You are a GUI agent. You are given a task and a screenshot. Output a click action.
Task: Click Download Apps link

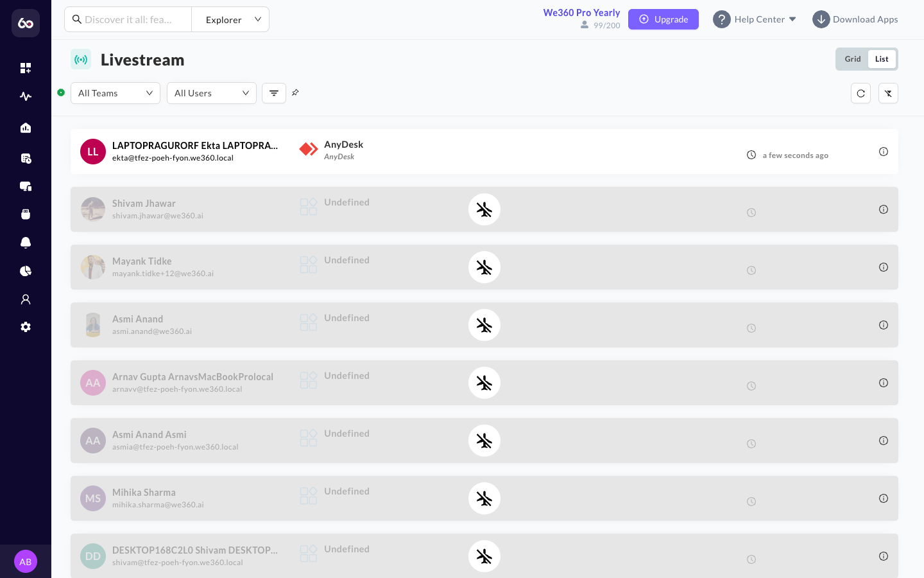(855, 19)
